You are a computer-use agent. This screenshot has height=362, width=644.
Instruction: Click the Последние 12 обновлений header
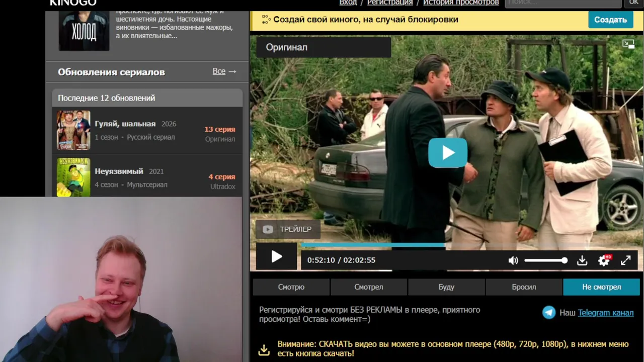(x=147, y=98)
